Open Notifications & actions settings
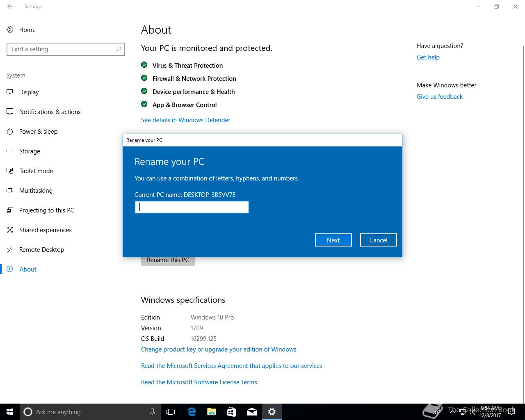The width and height of the screenshot is (525, 420). [50, 112]
